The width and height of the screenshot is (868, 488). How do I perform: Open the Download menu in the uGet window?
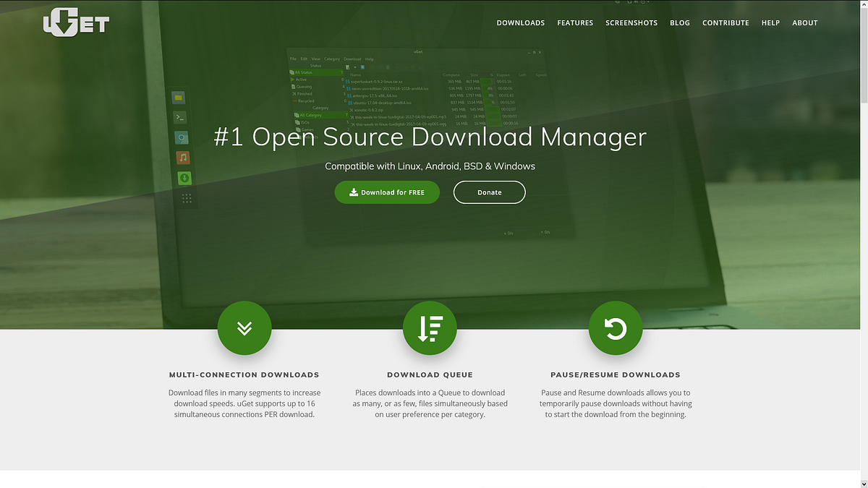click(x=352, y=59)
